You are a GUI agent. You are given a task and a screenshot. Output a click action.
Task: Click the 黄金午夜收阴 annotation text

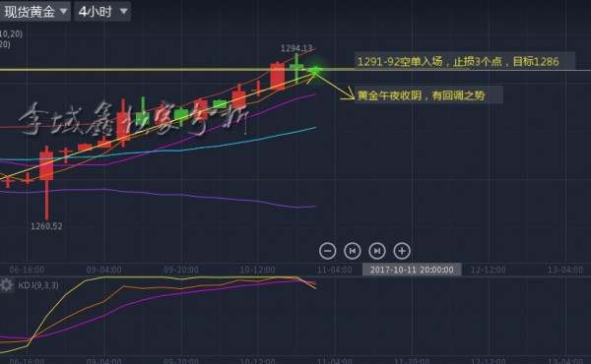tap(421, 95)
